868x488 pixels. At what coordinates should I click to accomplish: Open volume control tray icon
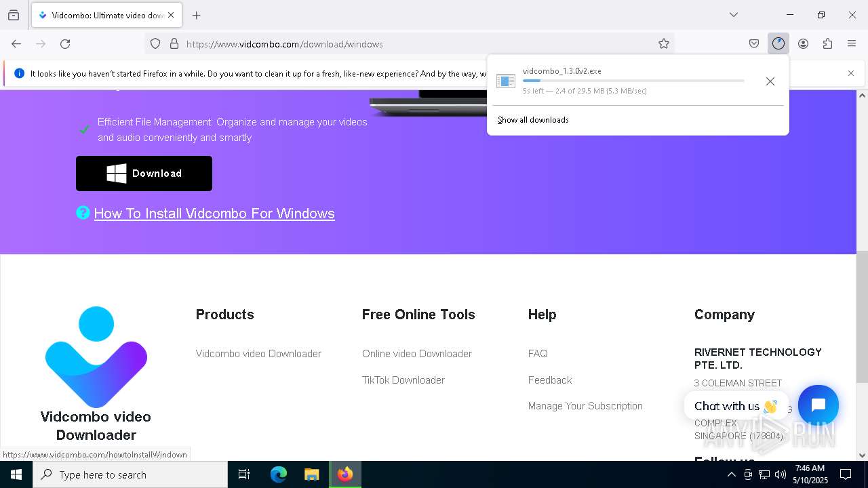click(781, 474)
